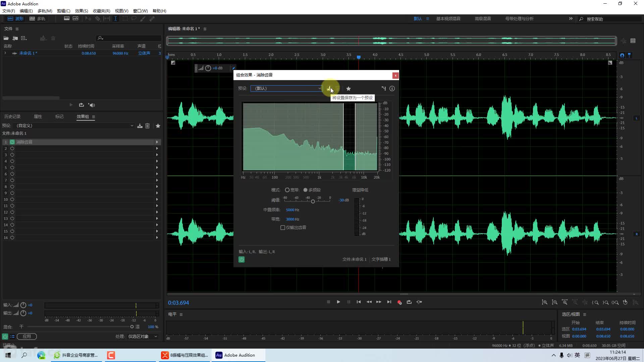Click the headphone scrub toggle icon on timeline
This screenshot has width=644, height=362.
coord(622,55)
